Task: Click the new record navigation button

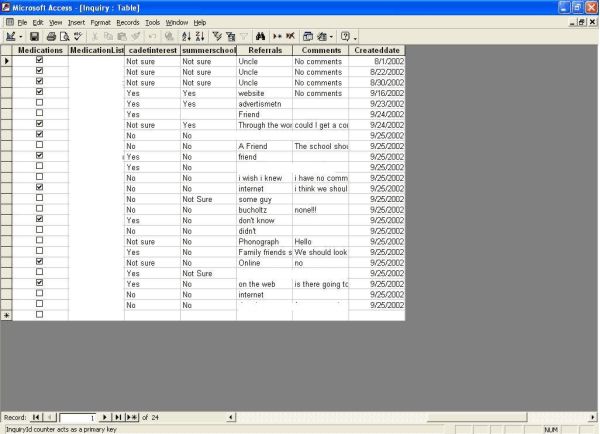Action: coord(132,417)
